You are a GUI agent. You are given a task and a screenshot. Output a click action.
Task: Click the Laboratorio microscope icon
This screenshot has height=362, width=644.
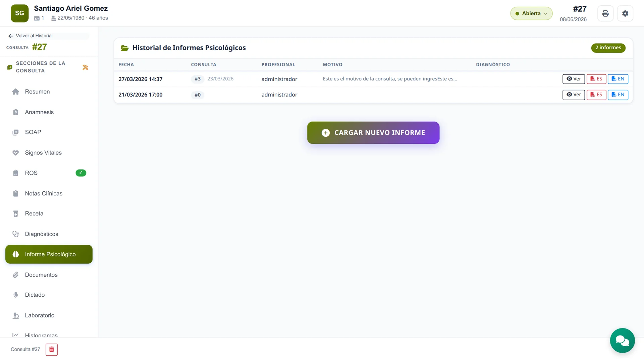point(16,315)
